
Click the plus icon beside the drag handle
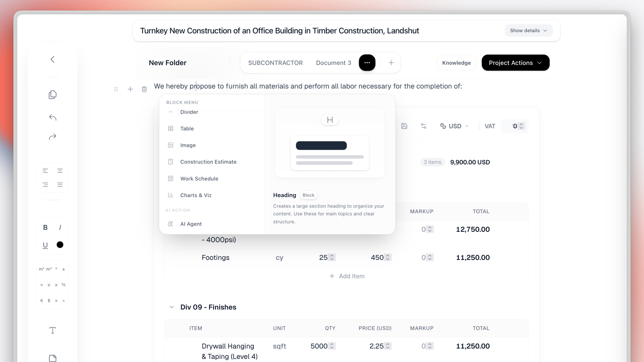(130, 89)
